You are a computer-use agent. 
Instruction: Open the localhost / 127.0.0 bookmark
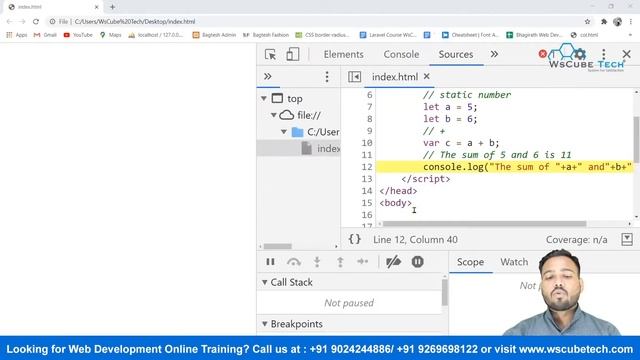point(156,35)
